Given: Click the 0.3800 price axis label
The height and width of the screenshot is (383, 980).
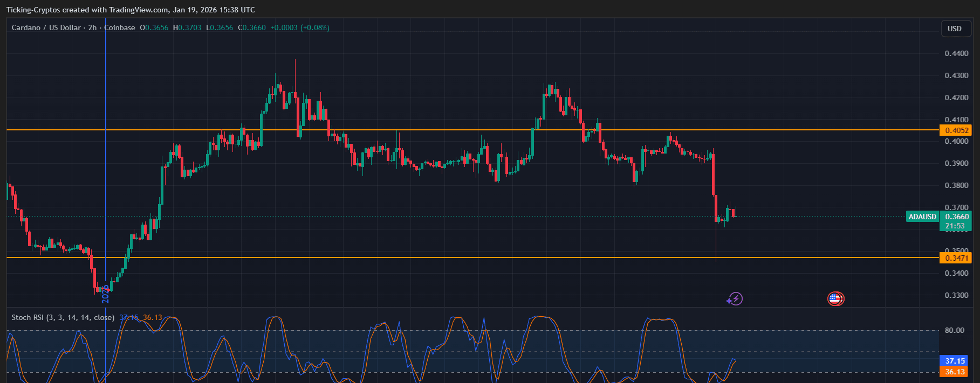Looking at the screenshot, I should click(956, 185).
